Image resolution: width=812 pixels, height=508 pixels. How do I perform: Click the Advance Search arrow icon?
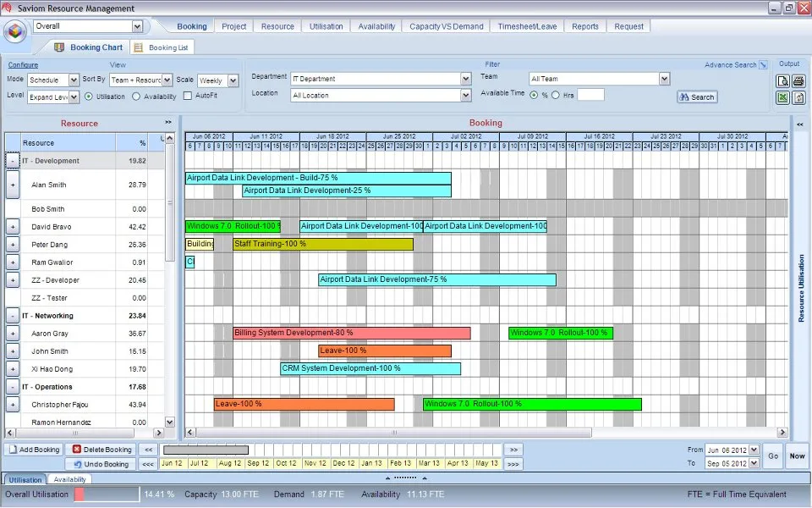coord(763,65)
